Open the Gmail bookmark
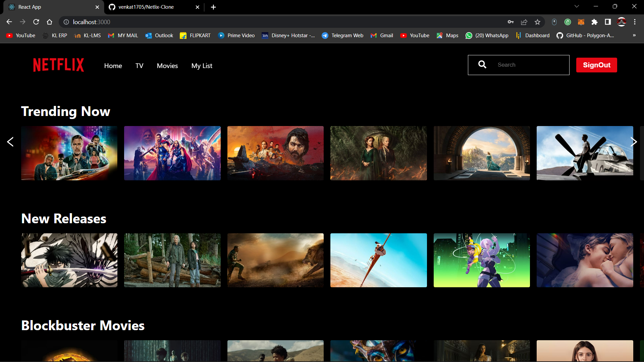Viewport: 644px width, 362px height. click(x=382, y=35)
